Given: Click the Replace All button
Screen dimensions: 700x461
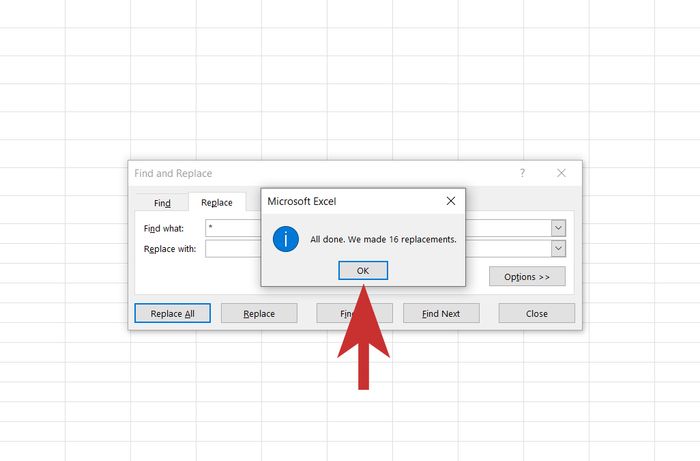Looking at the screenshot, I should point(172,313).
